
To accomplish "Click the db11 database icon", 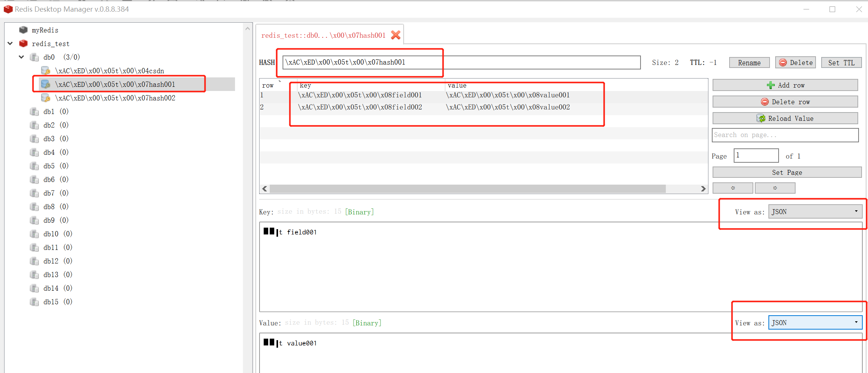I will [x=34, y=247].
